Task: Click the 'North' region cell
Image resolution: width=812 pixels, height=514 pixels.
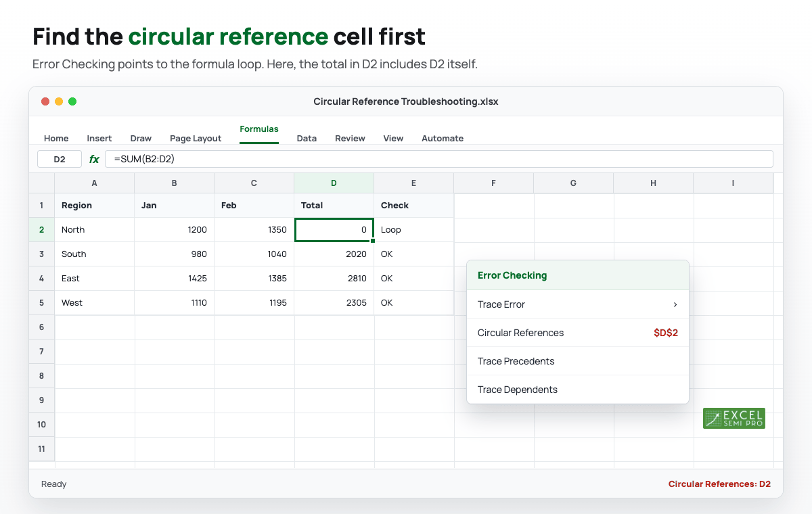Action: 94,229
